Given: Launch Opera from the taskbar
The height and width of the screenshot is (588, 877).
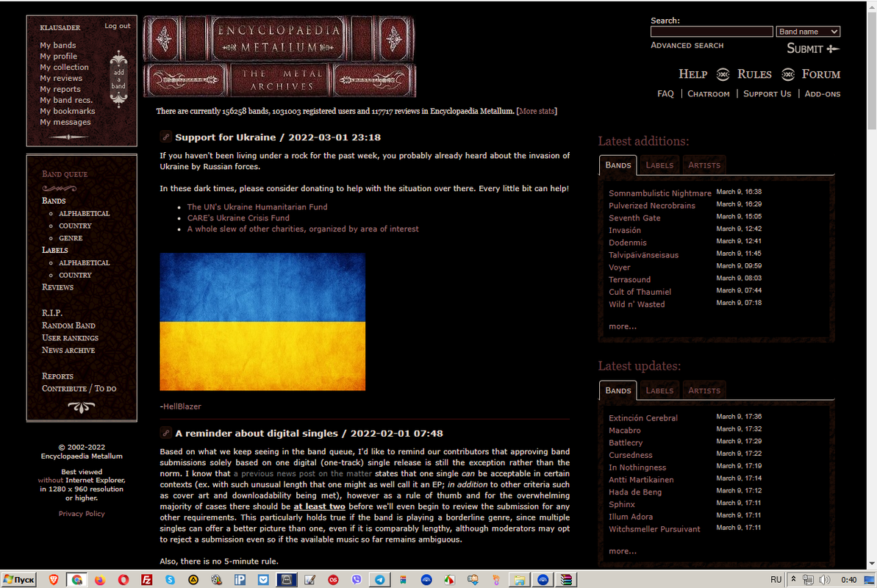Looking at the screenshot, I should 123,580.
